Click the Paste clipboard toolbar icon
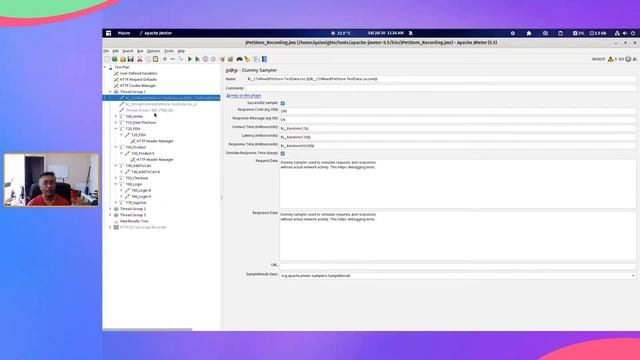This screenshot has width=640, height=360. [x=156, y=59]
